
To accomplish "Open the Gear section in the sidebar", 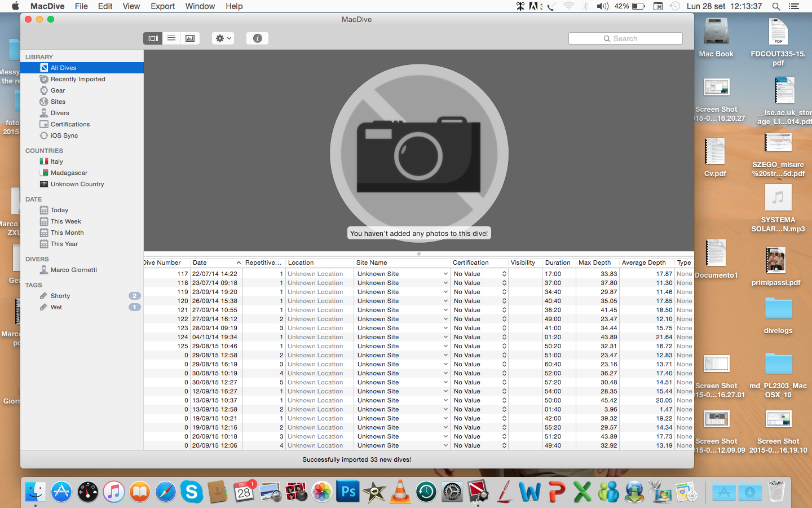I will coord(58,90).
